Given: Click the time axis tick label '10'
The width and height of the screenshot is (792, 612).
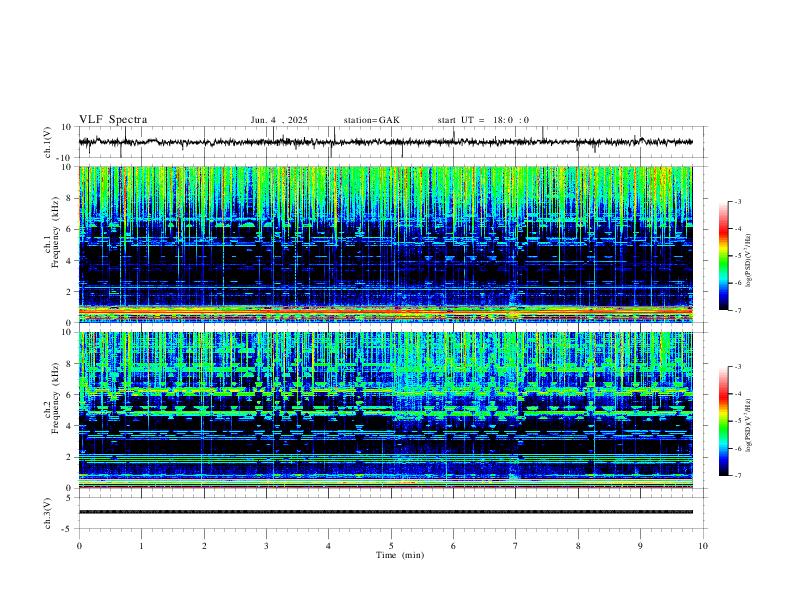Looking at the screenshot, I should [703, 546].
